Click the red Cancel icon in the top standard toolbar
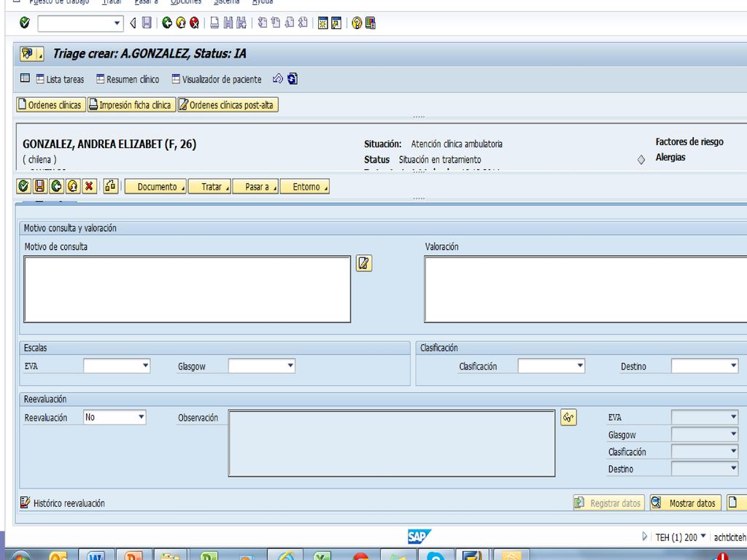Screen dimensions: 747x560 coord(194,23)
